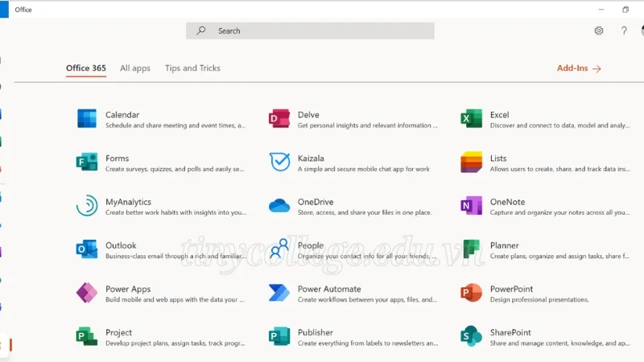Select the Publisher title text

point(316,332)
